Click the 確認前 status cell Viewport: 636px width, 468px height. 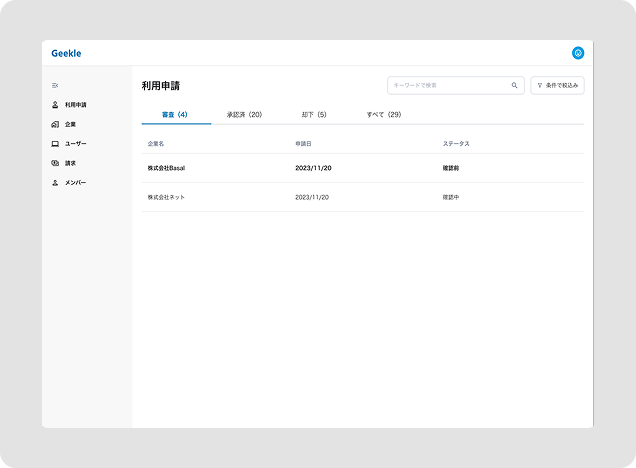pyautogui.click(x=451, y=168)
